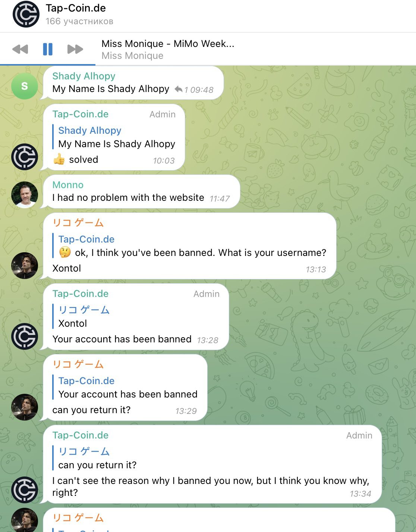The height and width of the screenshot is (532, 416).
Task: Click the Tap-Coin.de avatar beside 'Your account has been banned'
Action: click(x=25, y=336)
